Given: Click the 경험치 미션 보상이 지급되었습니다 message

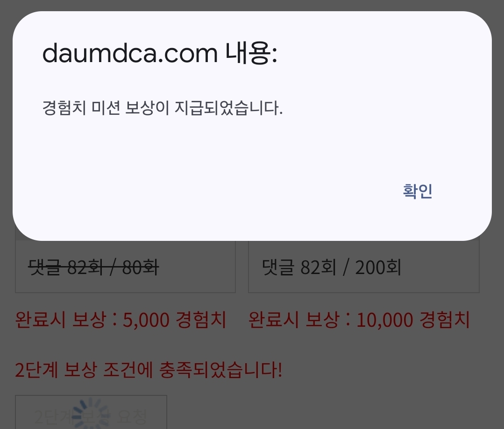Looking at the screenshot, I should pyautogui.click(x=163, y=108).
